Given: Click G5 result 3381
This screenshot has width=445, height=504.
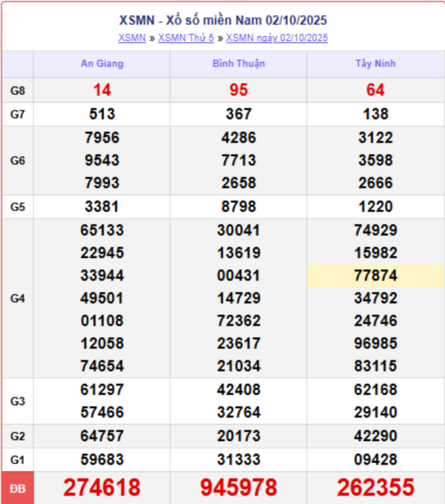Looking at the screenshot, I should click(102, 207).
